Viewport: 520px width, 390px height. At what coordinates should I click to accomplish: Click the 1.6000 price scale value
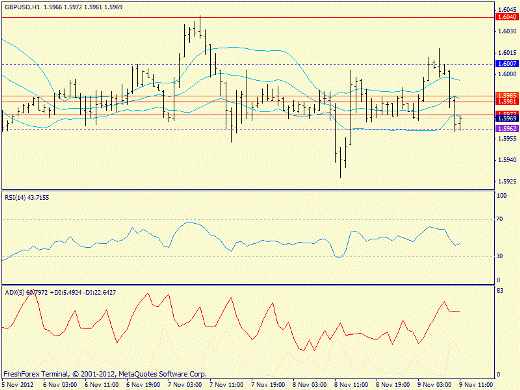507,74
